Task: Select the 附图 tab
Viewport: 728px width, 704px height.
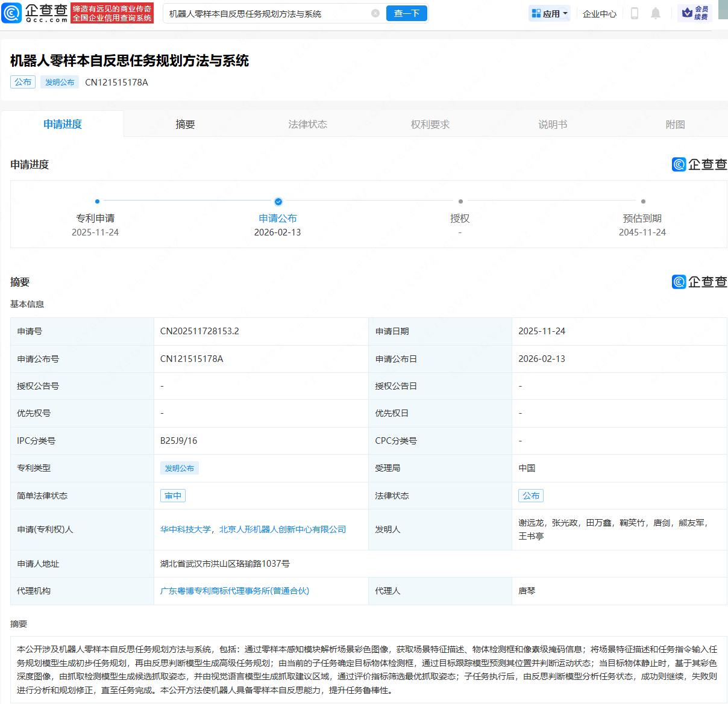Action: pos(675,123)
